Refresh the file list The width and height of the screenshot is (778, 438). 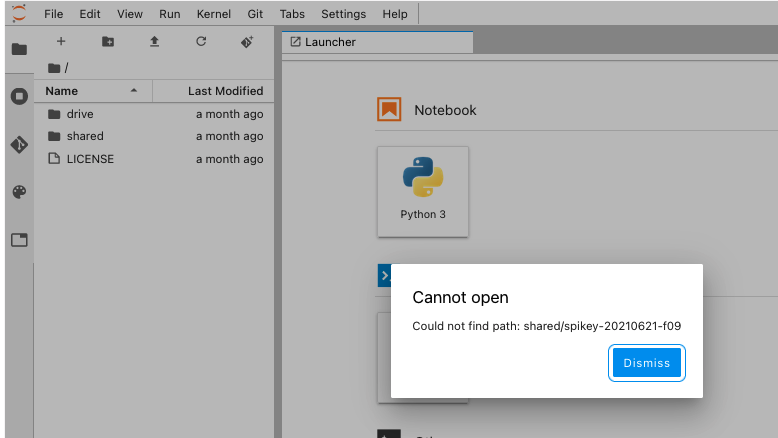(x=201, y=42)
